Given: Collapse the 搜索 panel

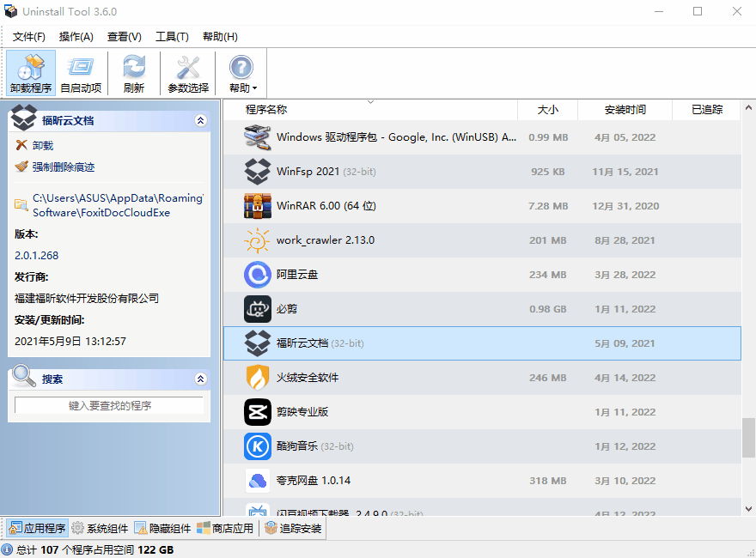Looking at the screenshot, I should pos(200,379).
